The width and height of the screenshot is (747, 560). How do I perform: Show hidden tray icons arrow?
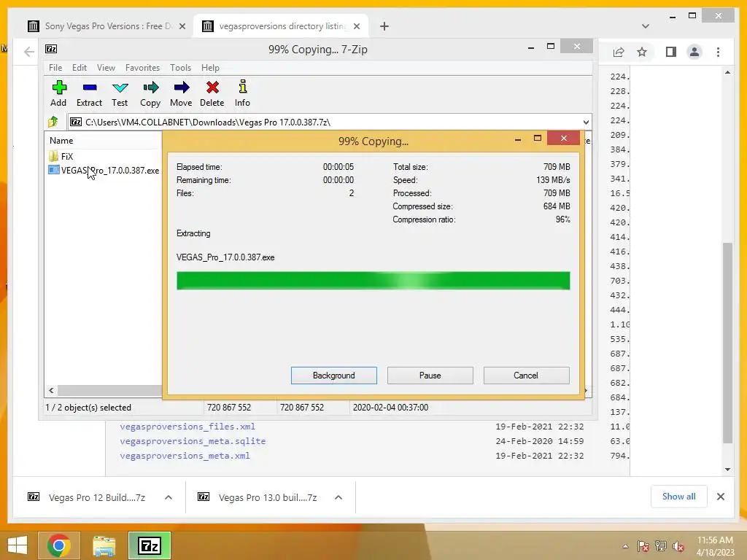point(625,546)
